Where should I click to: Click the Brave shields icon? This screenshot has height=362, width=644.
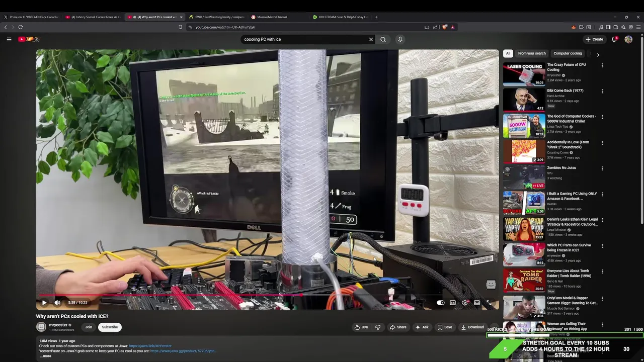(x=445, y=27)
